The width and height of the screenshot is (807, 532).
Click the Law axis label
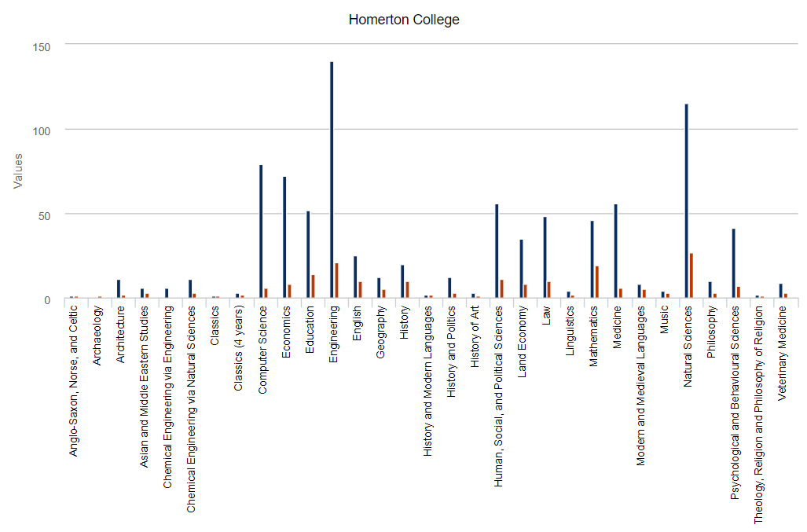click(545, 315)
